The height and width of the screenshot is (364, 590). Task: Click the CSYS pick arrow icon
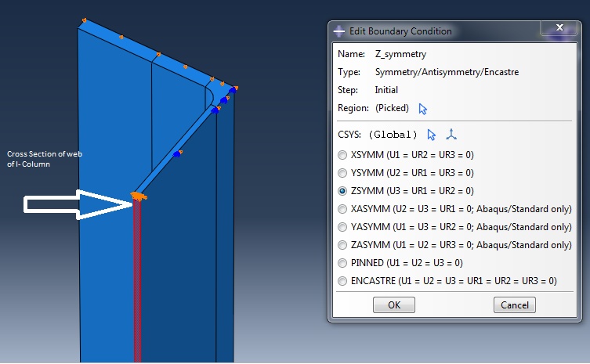pos(431,135)
